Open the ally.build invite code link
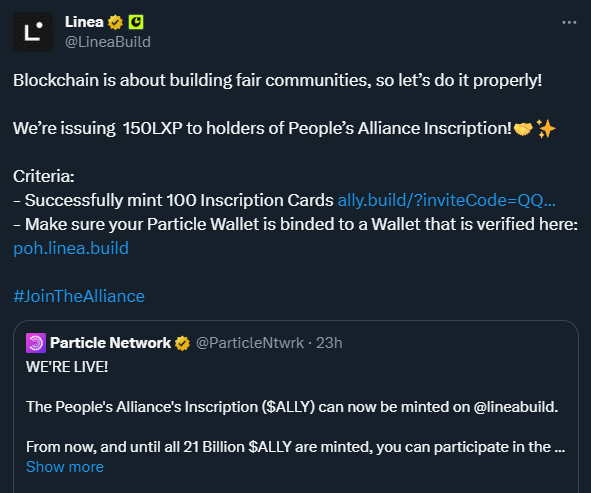 pyautogui.click(x=447, y=200)
